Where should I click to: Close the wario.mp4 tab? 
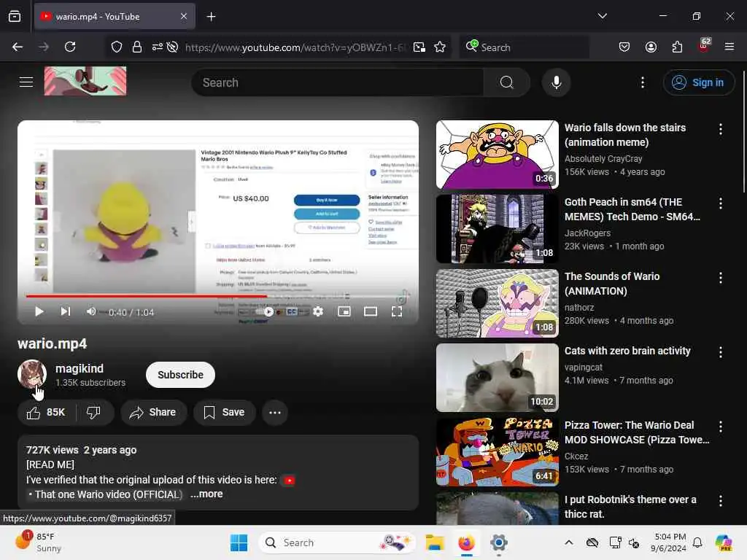(x=184, y=16)
